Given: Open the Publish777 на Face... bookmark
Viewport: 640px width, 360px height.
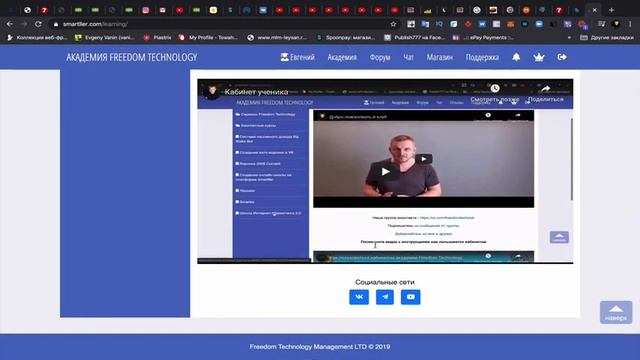Looking at the screenshot, I should [415, 38].
